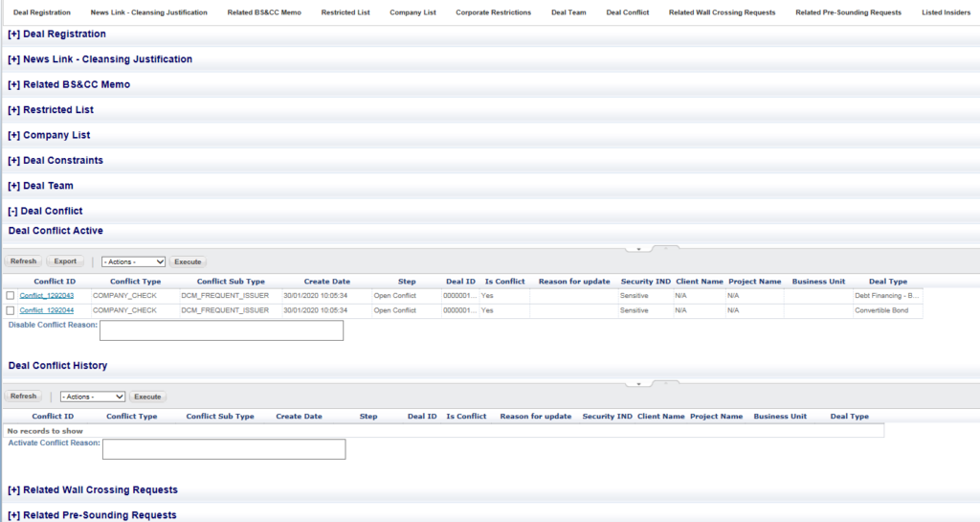Click Execute beside active conflict Actions

[x=188, y=261]
